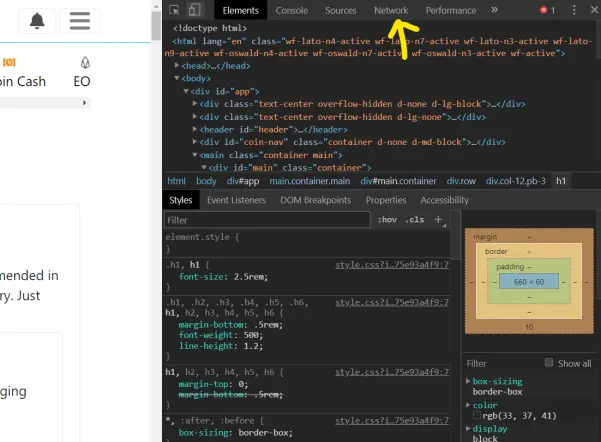Open the Event Listeners tab
601x442 pixels.
coord(236,200)
